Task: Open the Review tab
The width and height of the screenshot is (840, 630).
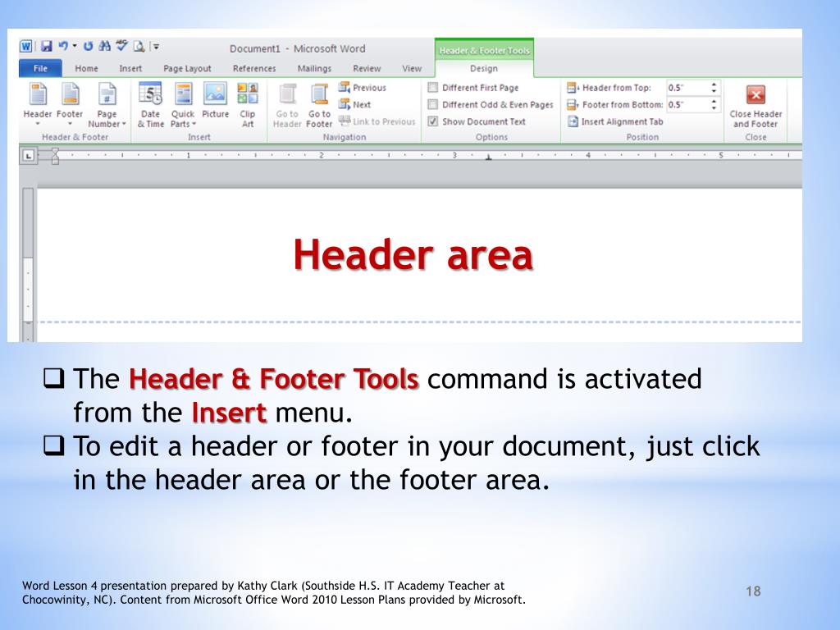Action: click(x=367, y=69)
